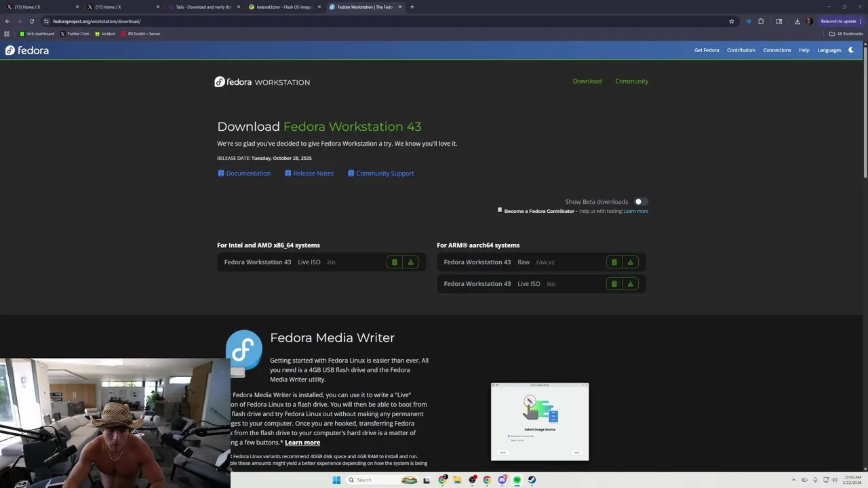
Task: Switch to the first Home / X tab
Action: pos(41,7)
